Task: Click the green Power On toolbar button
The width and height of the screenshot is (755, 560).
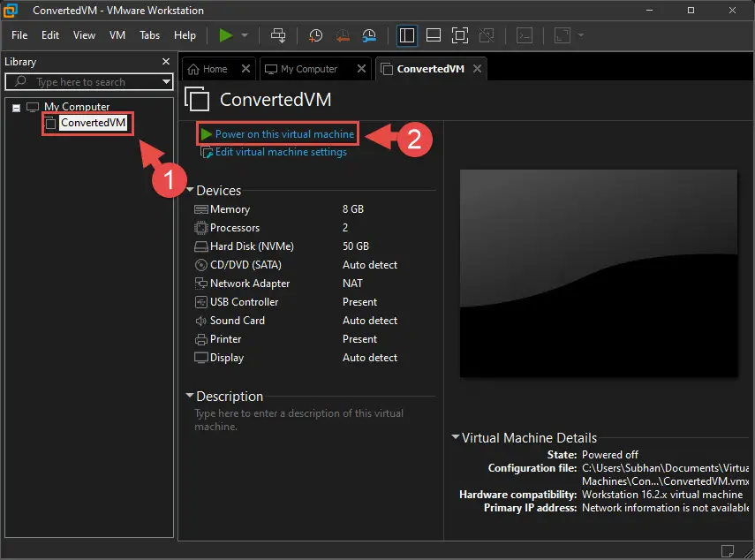Action: click(225, 35)
